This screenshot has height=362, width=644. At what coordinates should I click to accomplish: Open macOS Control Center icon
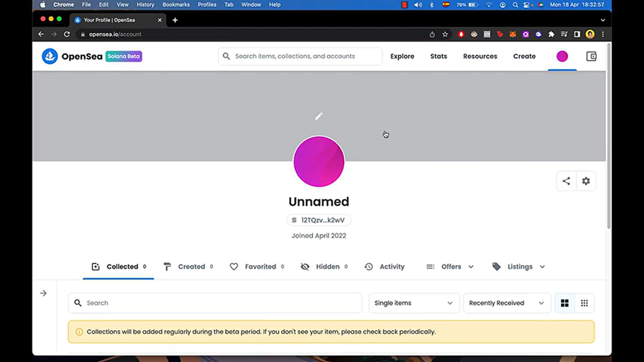click(527, 5)
